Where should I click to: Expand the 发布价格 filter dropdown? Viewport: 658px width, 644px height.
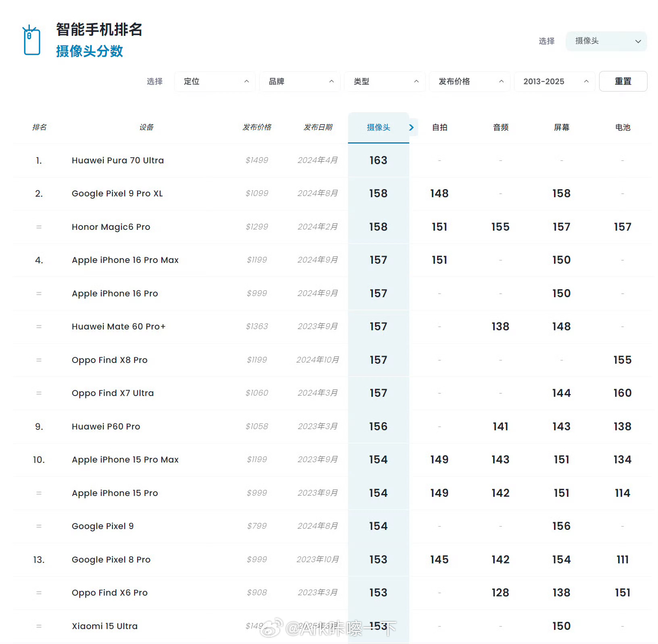click(x=470, y=81)
